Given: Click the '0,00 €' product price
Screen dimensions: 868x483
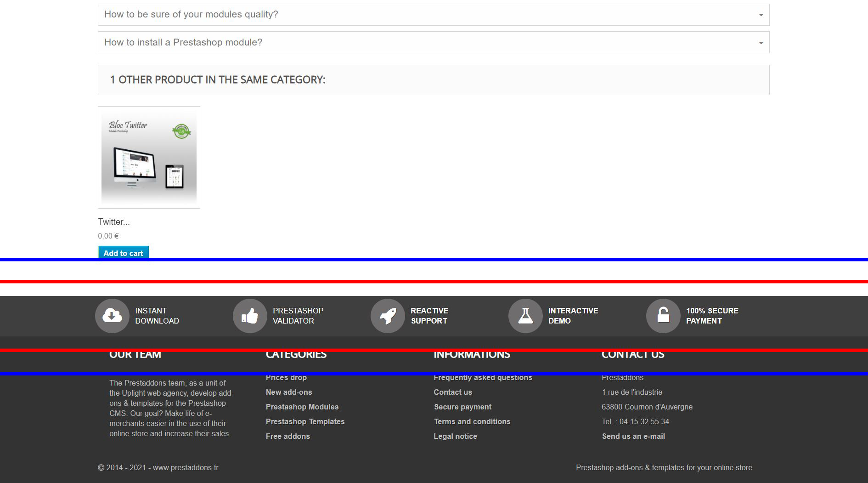Looking at the screenshot, I should click(x=108, y=236).
